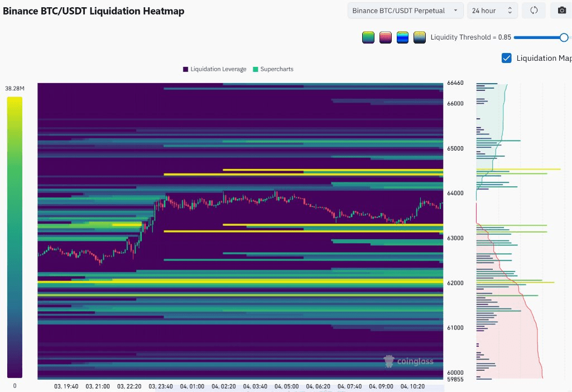Click the 03, 23:40 time axis label

(161, 386)
